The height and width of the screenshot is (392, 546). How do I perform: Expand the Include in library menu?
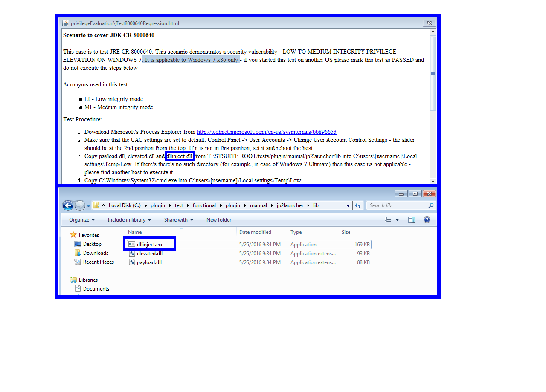[129, 220]
